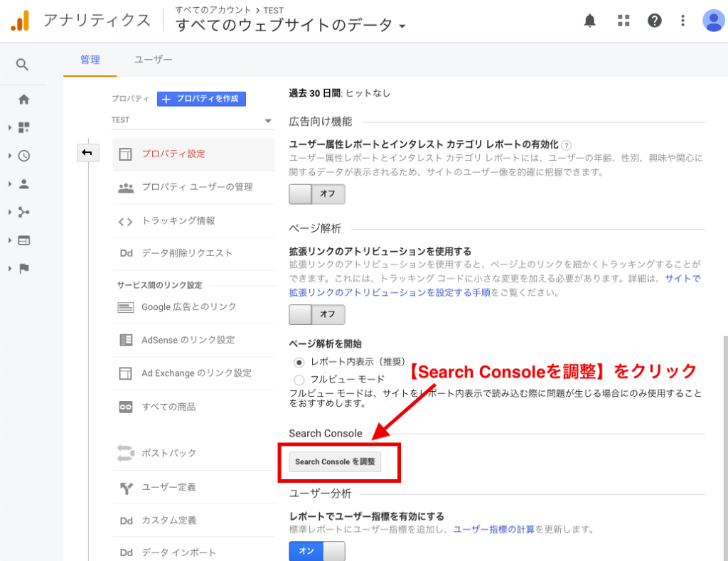Click the back arrow button beside property column

click(x=87, y=152)
